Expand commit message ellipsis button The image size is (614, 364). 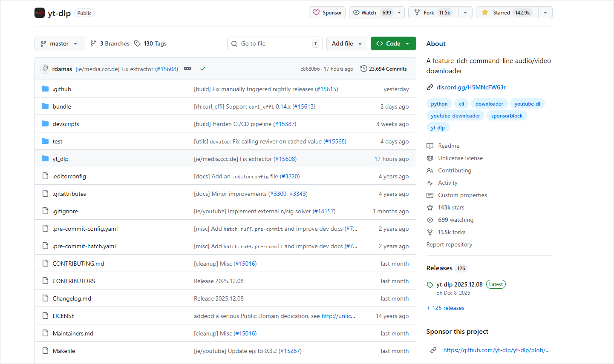187,69
